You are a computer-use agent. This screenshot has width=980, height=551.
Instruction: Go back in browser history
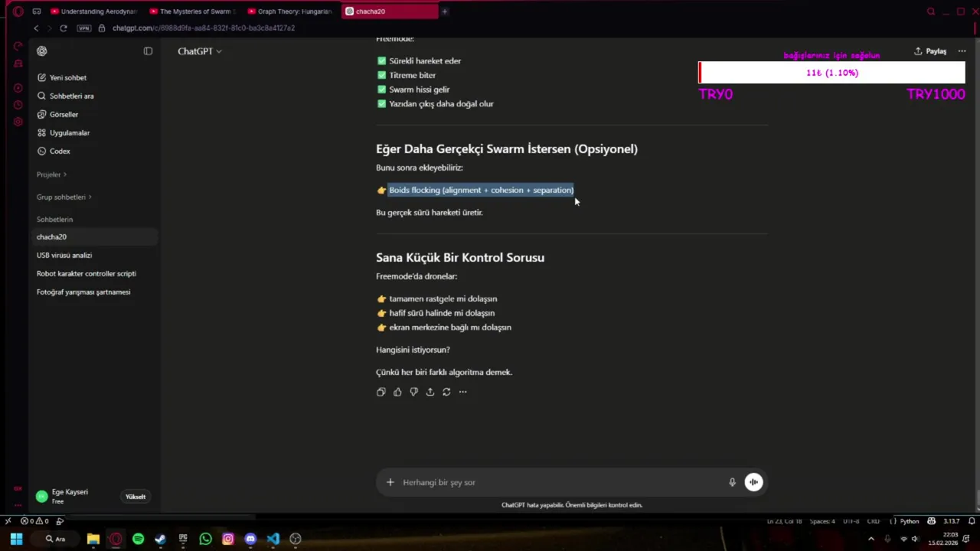36,28
